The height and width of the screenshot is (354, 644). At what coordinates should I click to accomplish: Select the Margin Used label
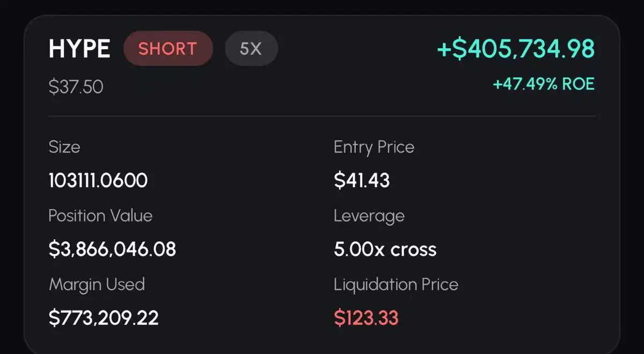[x=97, y=284]
